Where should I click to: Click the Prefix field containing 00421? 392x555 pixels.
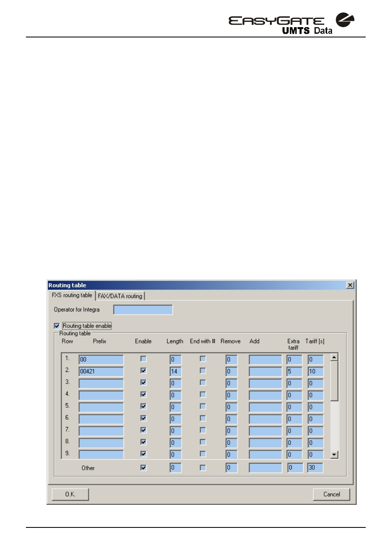[101, 372]
